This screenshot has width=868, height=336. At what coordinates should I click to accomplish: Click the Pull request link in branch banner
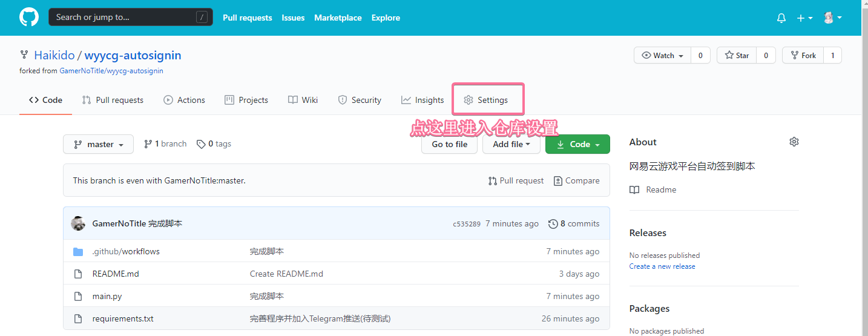click(516, 180)
